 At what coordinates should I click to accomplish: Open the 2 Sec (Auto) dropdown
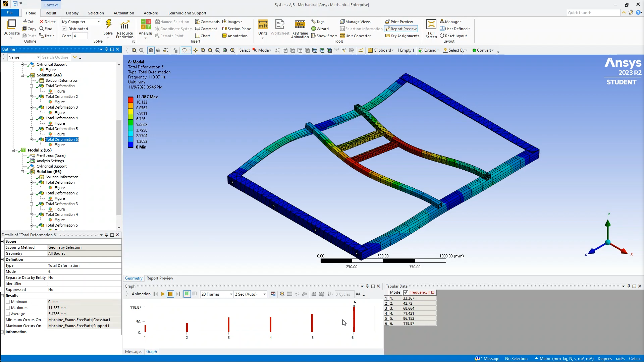(250, 294)
